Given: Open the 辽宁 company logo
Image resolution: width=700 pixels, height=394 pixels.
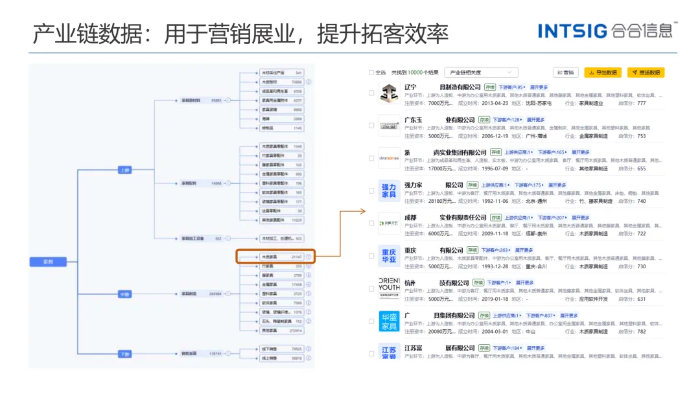Looking at the screenshot, I should point(389,93).
